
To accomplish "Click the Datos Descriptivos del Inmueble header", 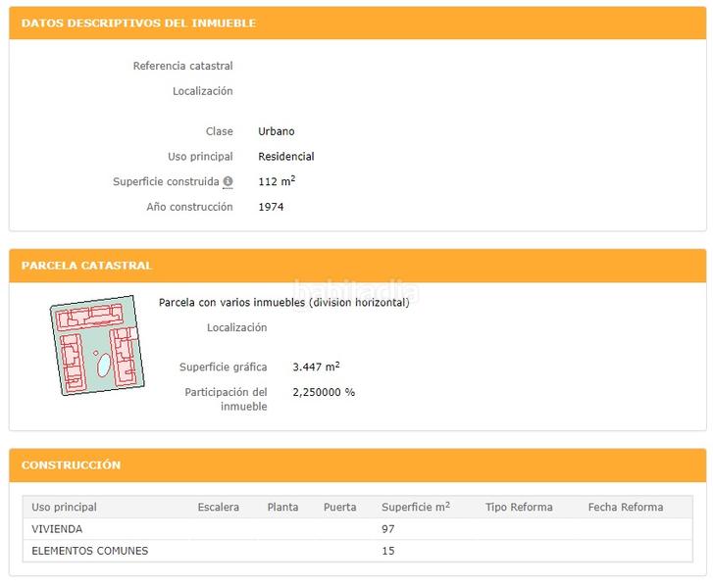I will 138,23.
